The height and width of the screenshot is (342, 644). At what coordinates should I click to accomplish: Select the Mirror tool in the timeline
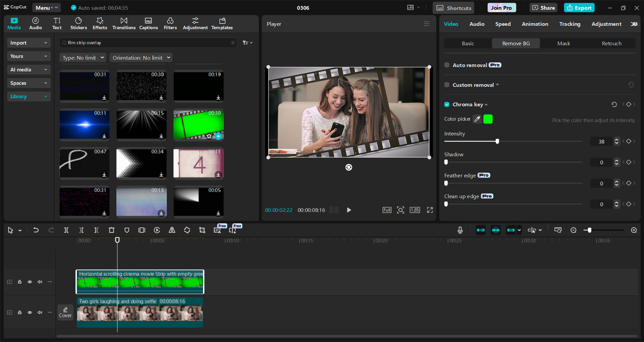172,230
